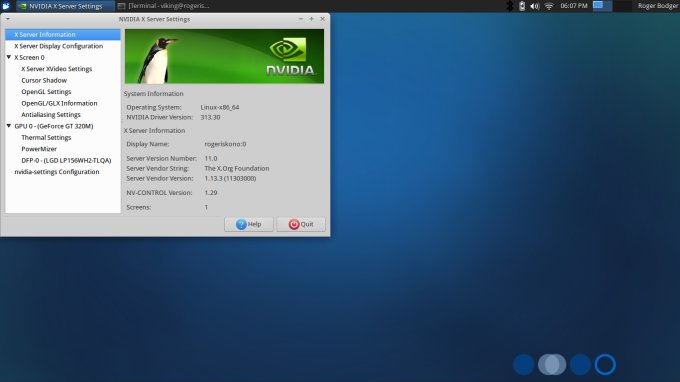The image size is (680, 382).
Task: Click the Quit button
Action: [301, 224]
